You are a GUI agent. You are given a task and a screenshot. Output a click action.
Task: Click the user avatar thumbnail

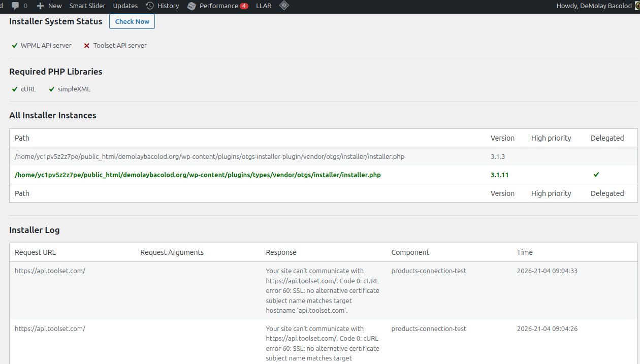pos(637,6)
